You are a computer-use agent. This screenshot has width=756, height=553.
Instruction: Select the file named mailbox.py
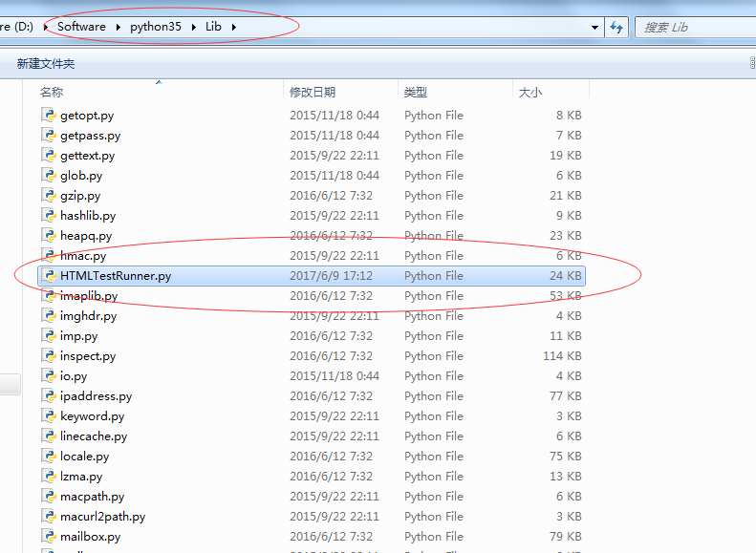[x=90, y=537]
